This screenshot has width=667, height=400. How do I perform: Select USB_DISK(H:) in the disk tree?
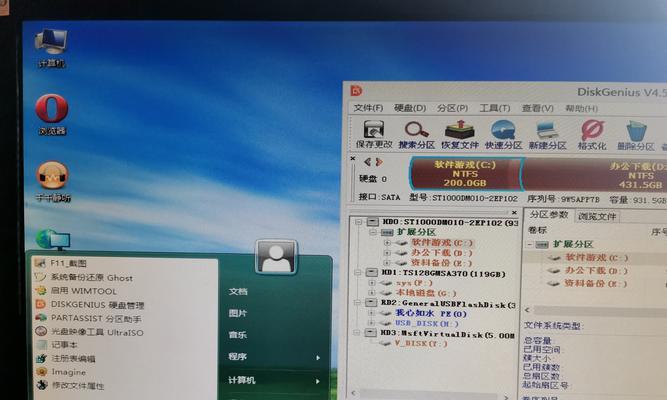point(427,323)
